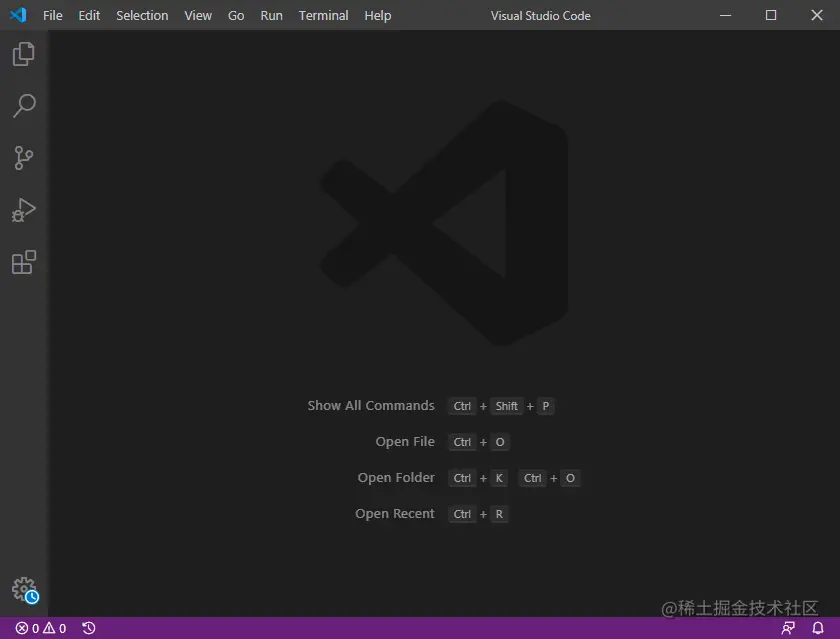Screen dimensions: 840x639
Task: Click the Shift key hint
Action: (x=506, y=406)
